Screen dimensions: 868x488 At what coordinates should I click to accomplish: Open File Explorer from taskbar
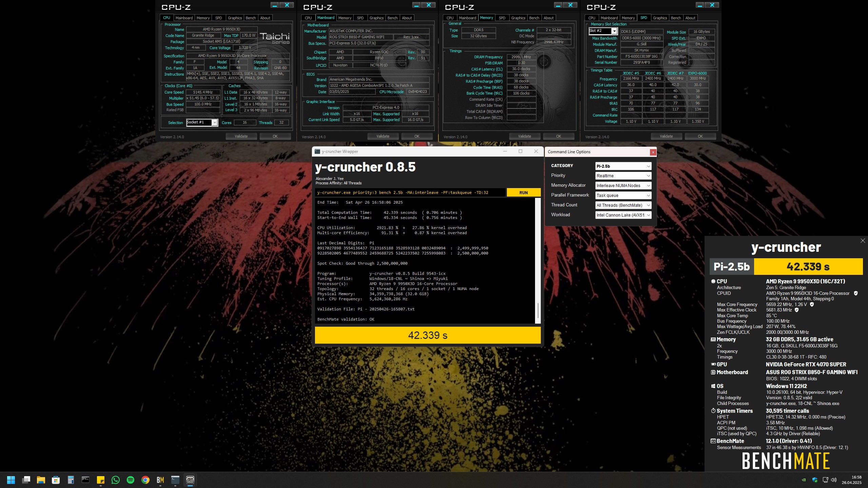(x=41, y=480)
